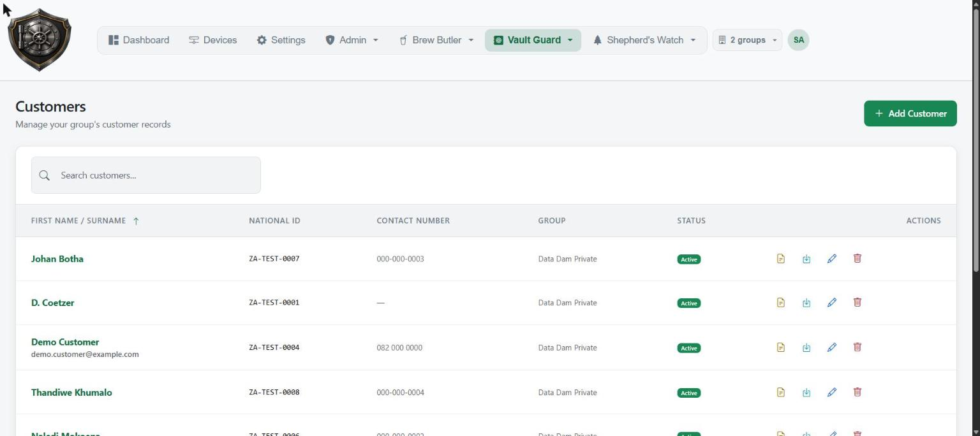This screenshot has height=436, width=980.
Task: Open document icon for D. Coetzer
Action: (780, 303)
